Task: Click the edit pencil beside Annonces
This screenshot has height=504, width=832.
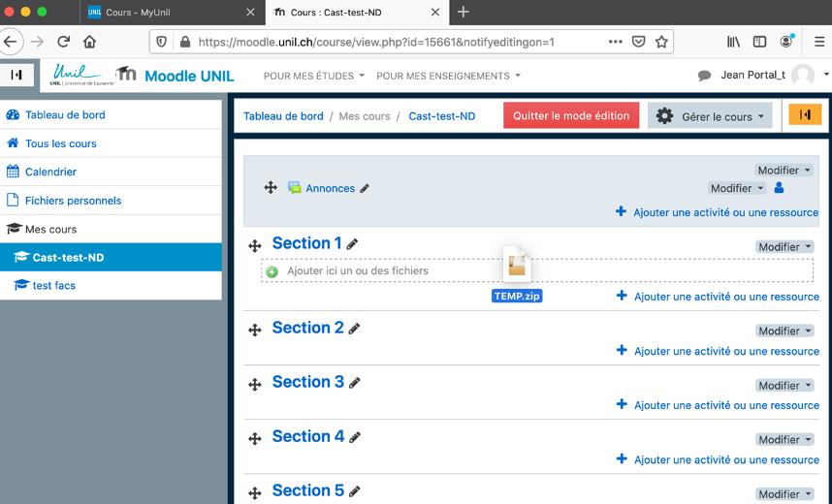Action: (365, 189)
